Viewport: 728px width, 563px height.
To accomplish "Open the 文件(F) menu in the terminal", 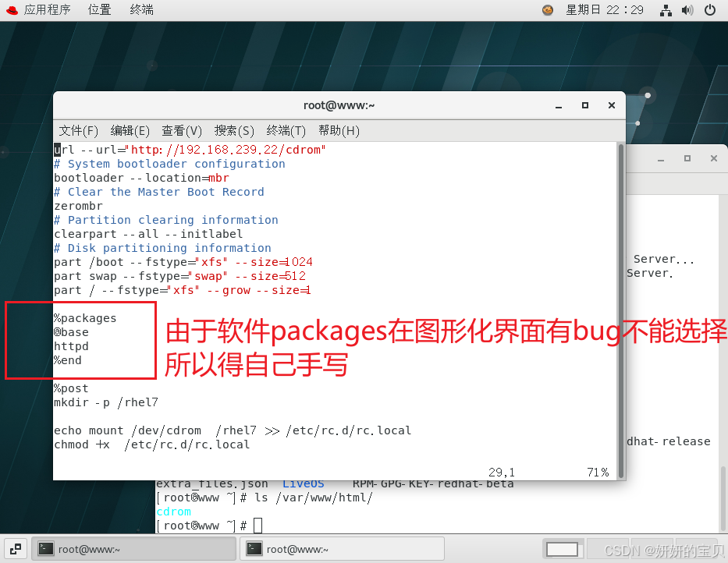I will [x=79, y=131].
